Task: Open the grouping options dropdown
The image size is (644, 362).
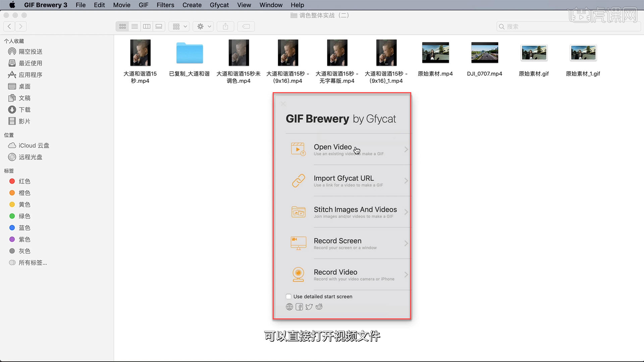Action: tap(179, 26)
